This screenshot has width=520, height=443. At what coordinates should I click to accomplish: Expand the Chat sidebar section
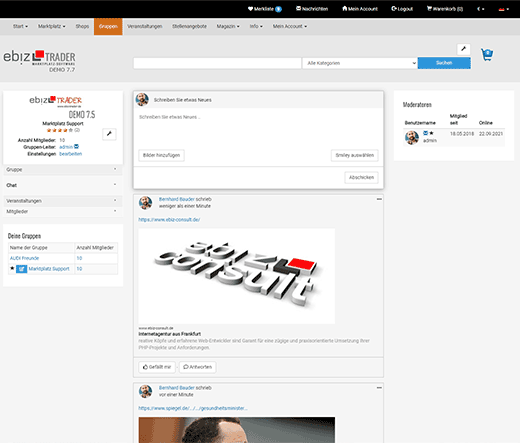pos(62,185)
